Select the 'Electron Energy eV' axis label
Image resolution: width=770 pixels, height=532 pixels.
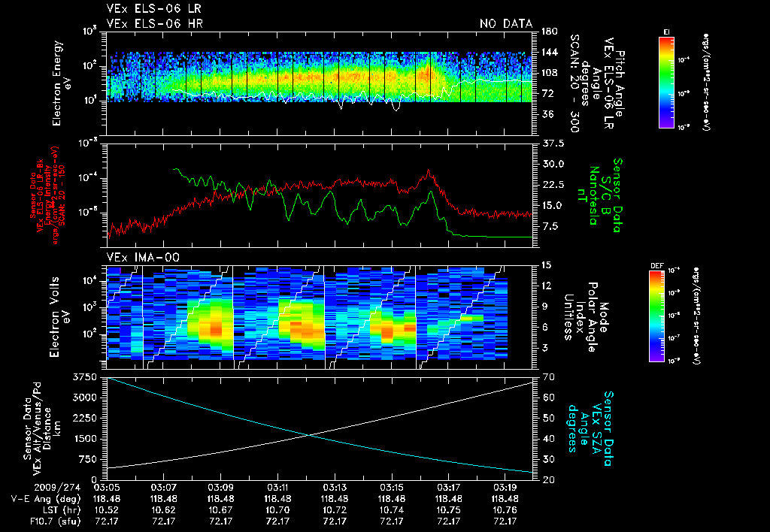[63, 83]
